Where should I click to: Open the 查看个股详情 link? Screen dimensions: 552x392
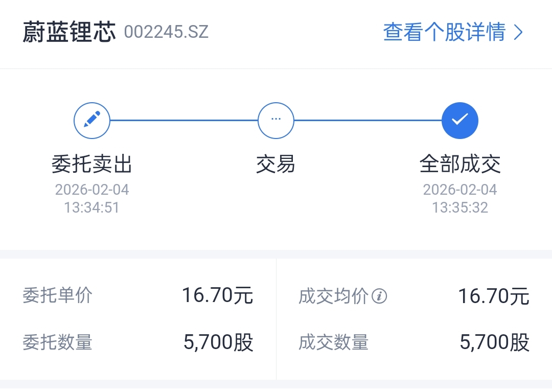click(x=445, y=33)
